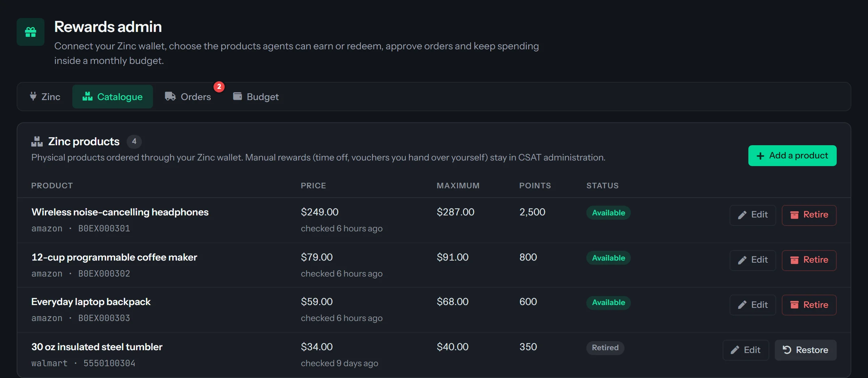The height and width of the screenshot is (378, 868).
Task: Retire the 12-cup programmable coffee maker
Action: coord(809,260)
